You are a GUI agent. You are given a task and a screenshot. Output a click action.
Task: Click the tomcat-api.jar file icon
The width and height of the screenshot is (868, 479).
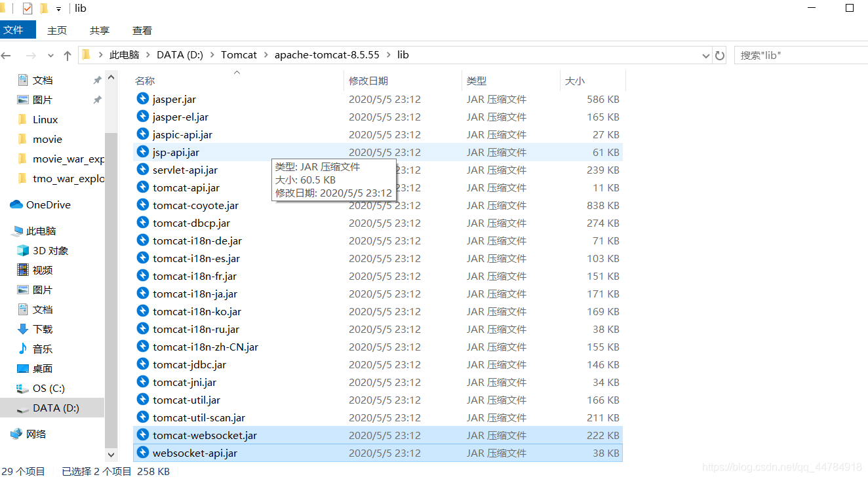click(x=143, y=187)
